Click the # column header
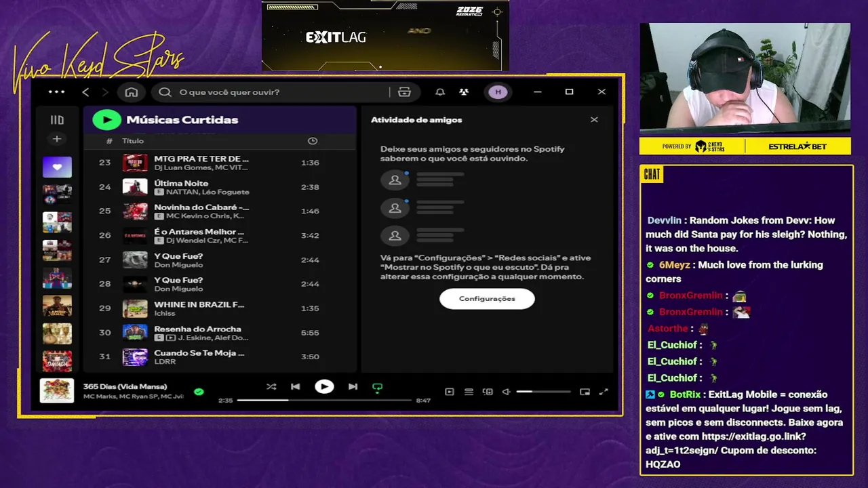Viewport: 868px width, 488px height. point(109,141)
